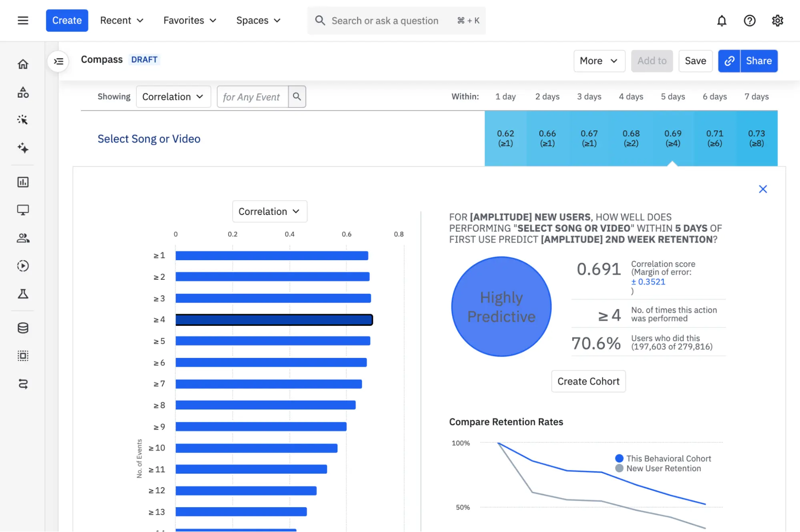Screen dimensions: 800x532
Task: Toggle the left panel collapse button
Action: [x=58, y=61]
